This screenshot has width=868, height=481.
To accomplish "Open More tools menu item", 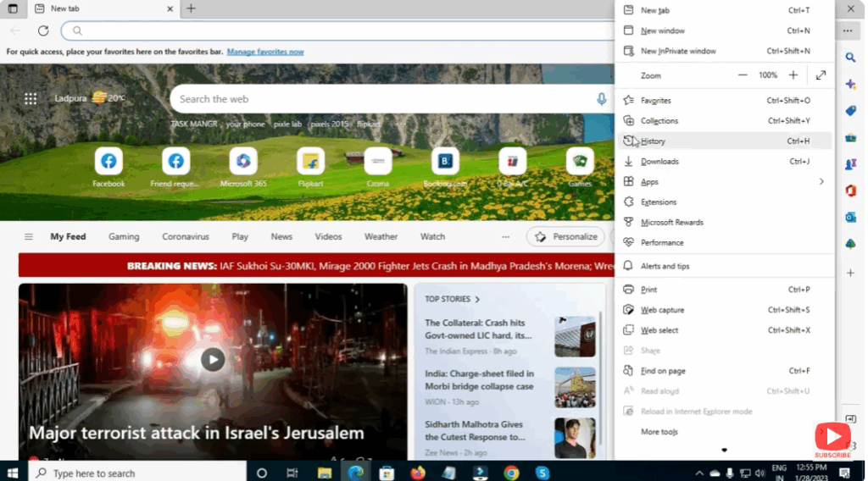I will click(724, 432).
